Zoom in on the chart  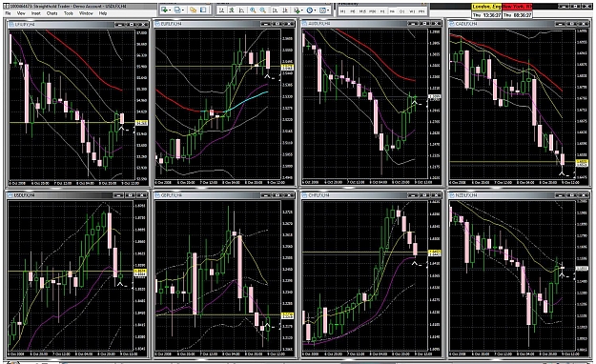coord(253,10)
